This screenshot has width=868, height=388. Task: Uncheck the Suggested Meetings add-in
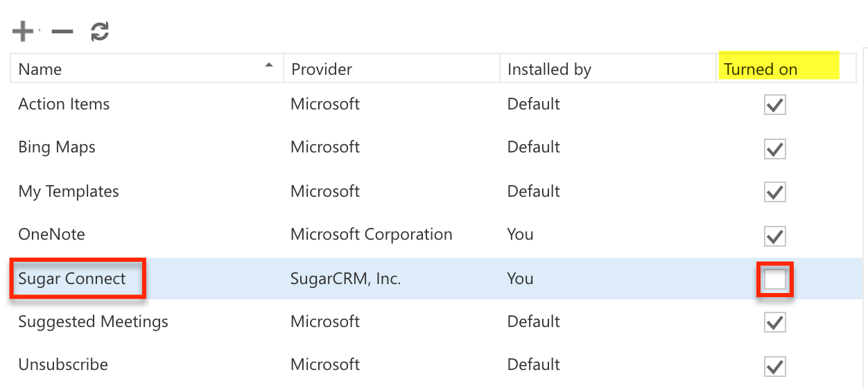coord(774,322)
